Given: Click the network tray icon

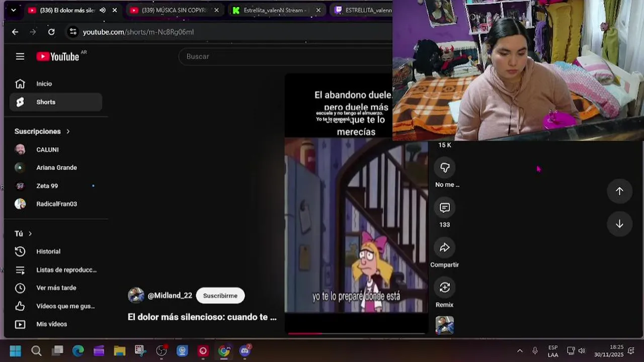Looking at the screenshot, I should click(x=571, y=351).
